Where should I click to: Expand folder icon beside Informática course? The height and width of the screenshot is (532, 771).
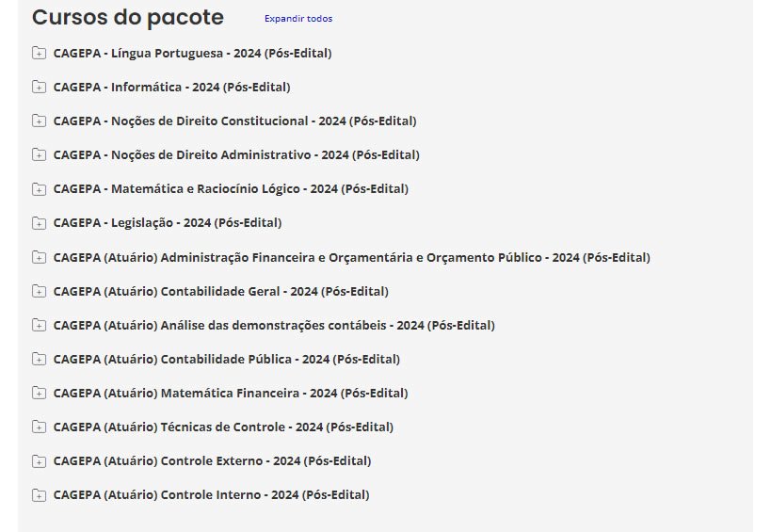pyautogui.click(x=39, y=88)
